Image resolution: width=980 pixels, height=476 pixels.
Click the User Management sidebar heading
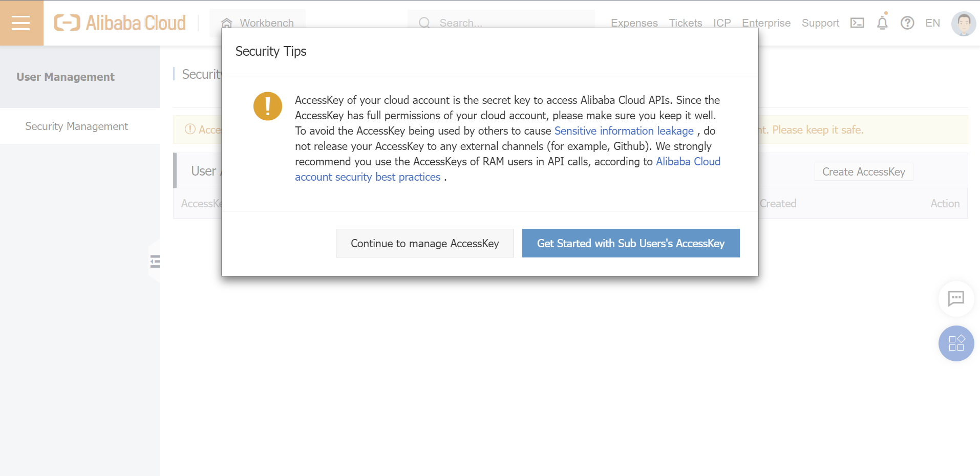(x=66, y=77)
